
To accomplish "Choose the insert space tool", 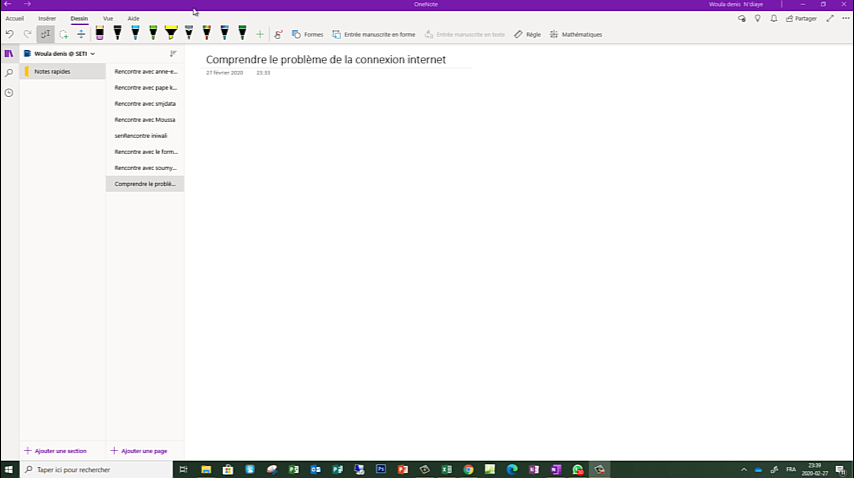I will 81,34.
